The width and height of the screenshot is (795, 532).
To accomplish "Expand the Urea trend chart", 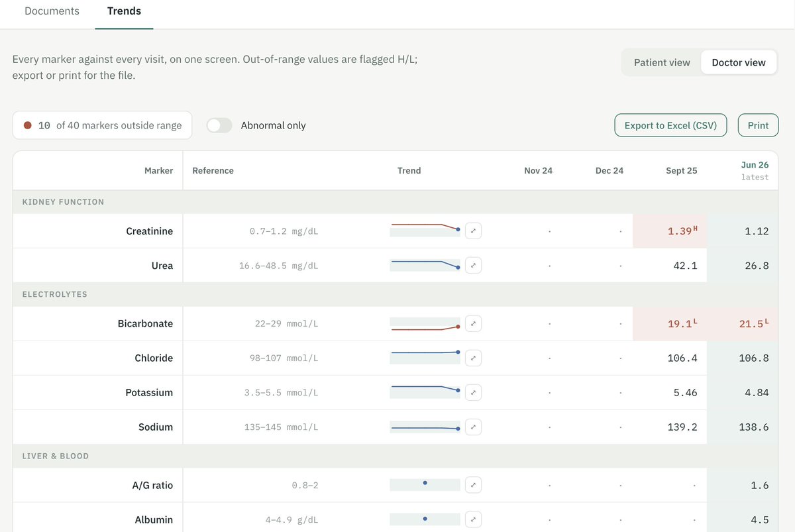I will pos(473,266).
